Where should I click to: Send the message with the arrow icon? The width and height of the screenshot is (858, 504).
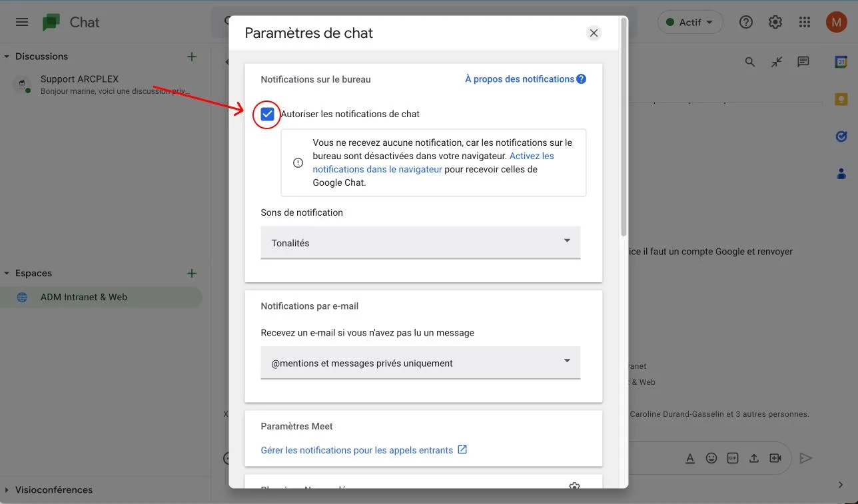[806, 458]
